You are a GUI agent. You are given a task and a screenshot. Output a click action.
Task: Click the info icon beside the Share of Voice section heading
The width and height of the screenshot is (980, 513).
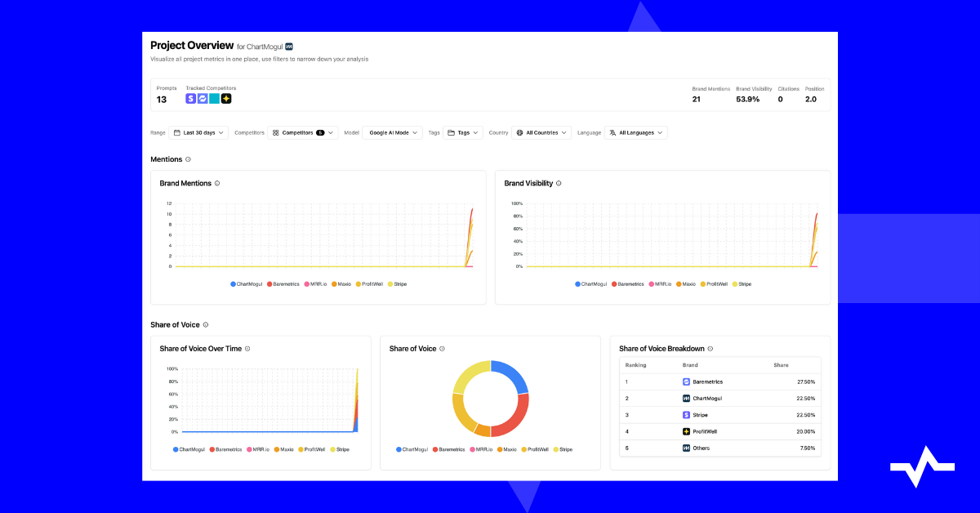coord(206,325)
